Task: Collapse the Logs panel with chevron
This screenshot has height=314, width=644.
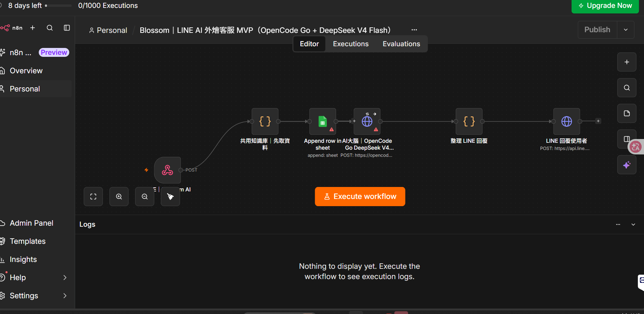Action: [x=633, y=225]
